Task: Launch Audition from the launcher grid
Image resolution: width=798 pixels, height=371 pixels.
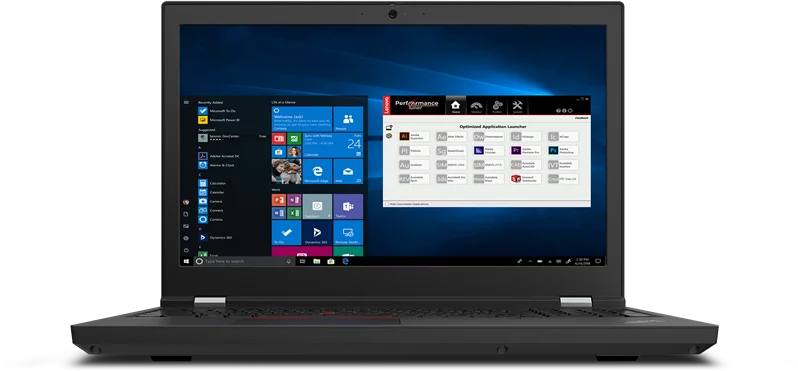Action: pyautogui.click(x=414, y=165)
